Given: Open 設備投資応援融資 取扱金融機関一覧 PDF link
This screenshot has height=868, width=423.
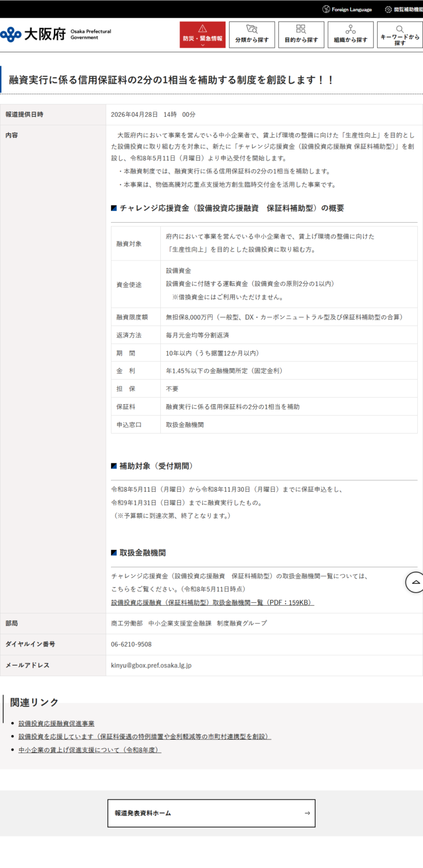Looking at the screenshot, I should (213, 602).
